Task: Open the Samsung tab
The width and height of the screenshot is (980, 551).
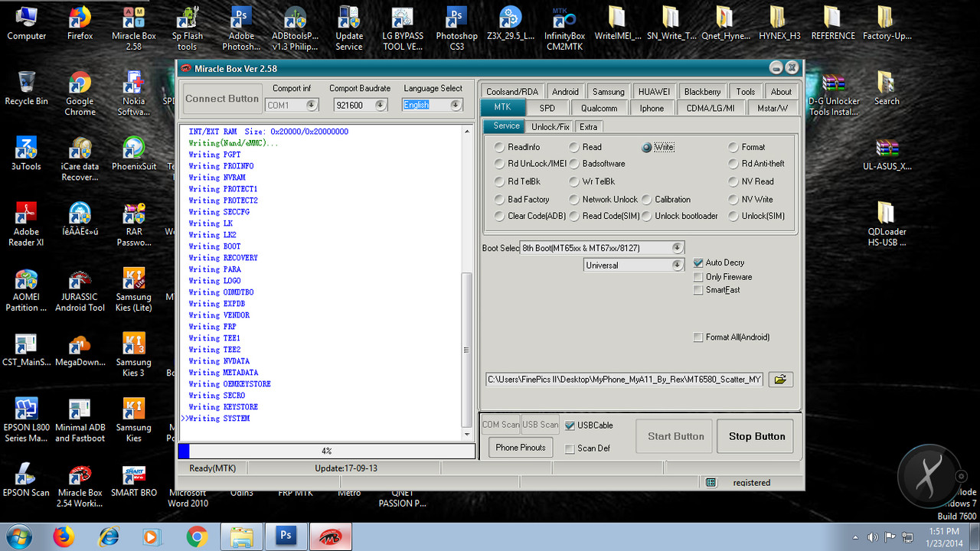Action: [x=609, y=91]
